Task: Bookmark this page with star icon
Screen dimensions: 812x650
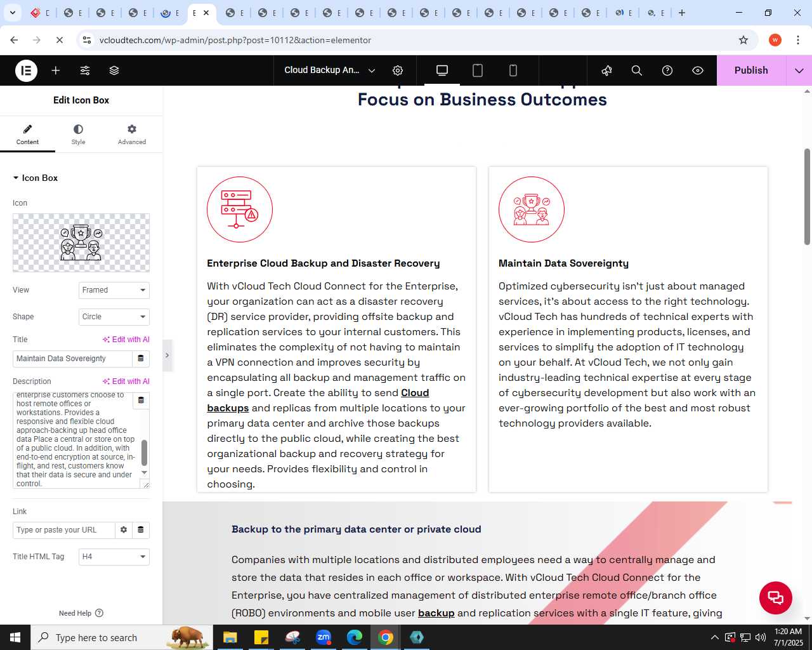Action: click(743, 40)
